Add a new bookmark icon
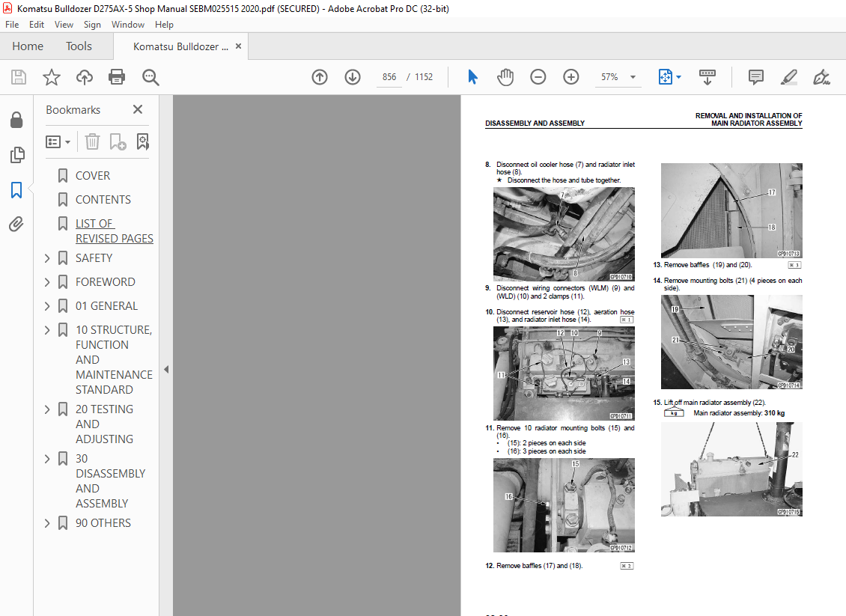Screen dimensions: 846x616 [x=118, y=142]
